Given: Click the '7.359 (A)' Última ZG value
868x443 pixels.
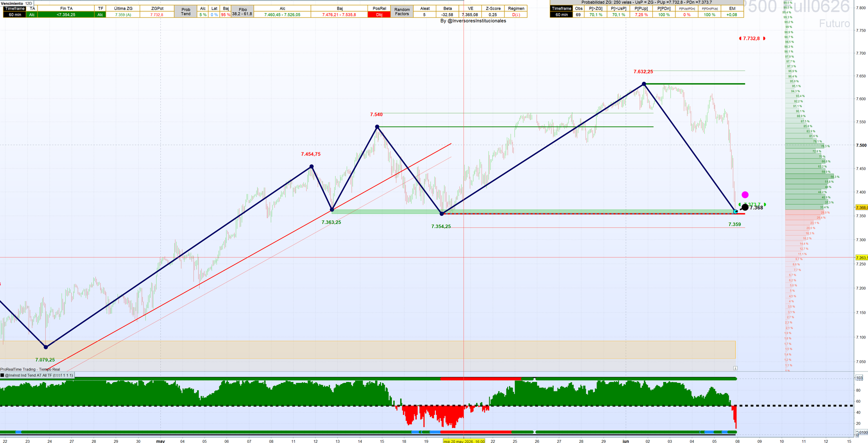Looking at the screenshot, I should pyautogui.click(x=123, y=14).
